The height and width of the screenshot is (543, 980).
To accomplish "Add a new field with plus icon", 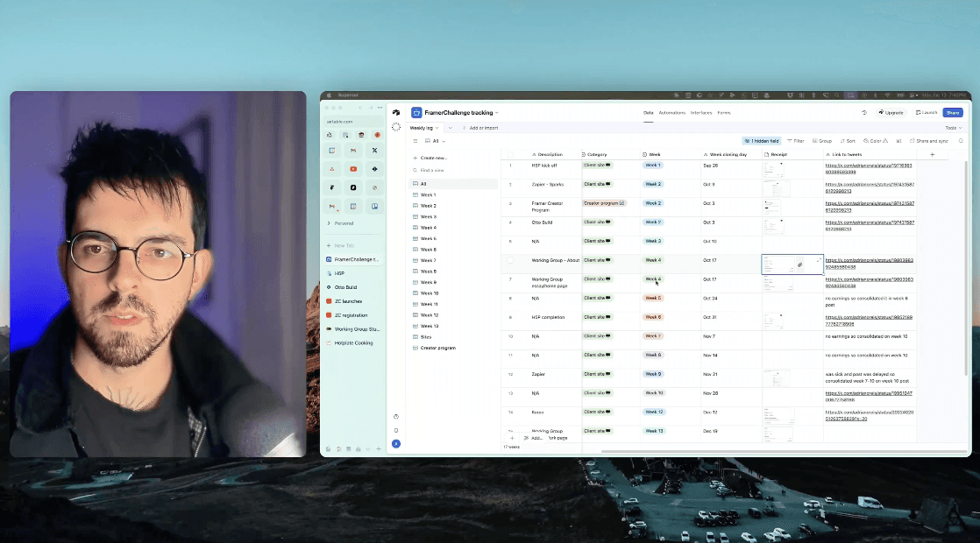I will (933, 155).
